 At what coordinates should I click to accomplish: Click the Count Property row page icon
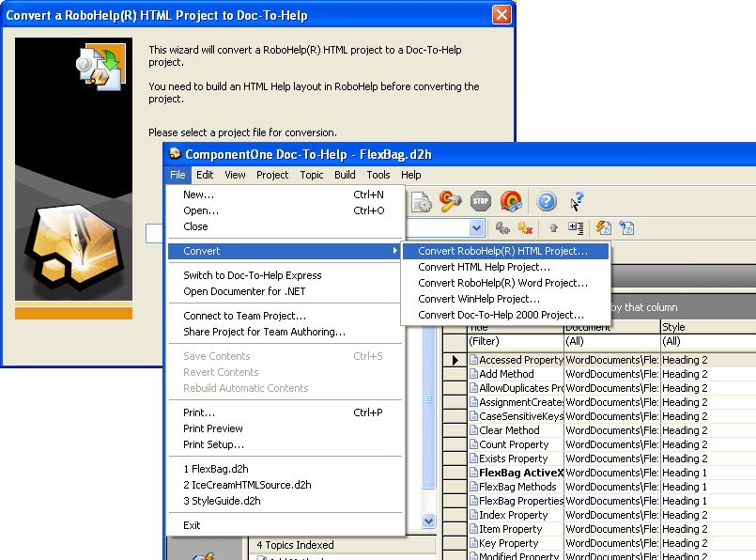[473, 444]
